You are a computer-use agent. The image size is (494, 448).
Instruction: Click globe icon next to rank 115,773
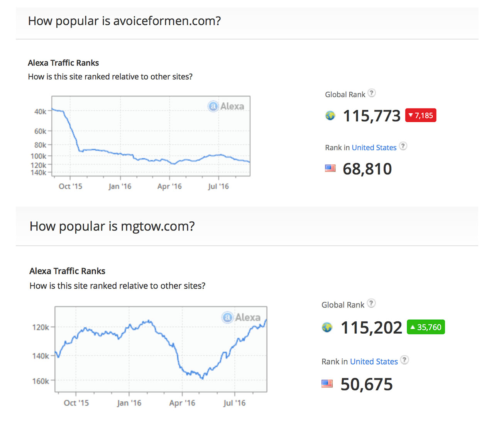[x=330, y=115]
